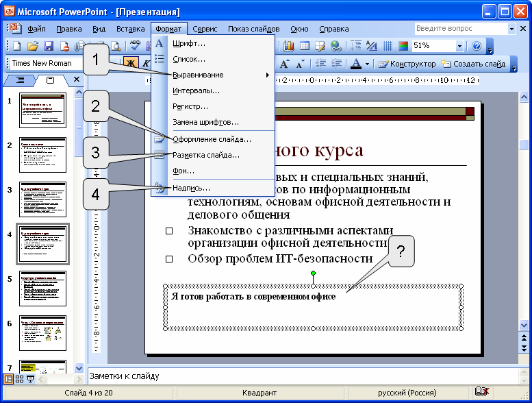Open the Color/Grayscale icon

pyautogui.click(x=403, y=46)
